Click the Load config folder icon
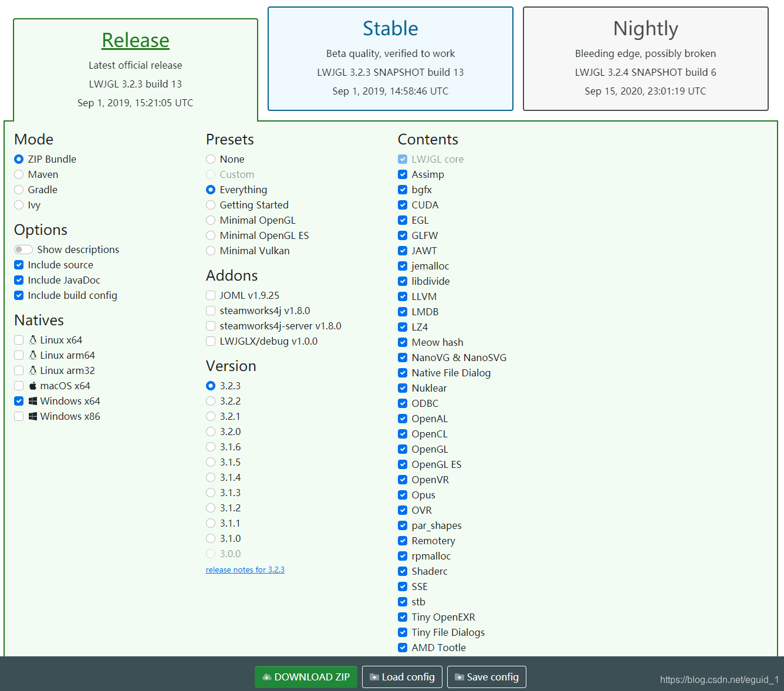This screenshot has width=784, height=691. (x=374, y=677)
